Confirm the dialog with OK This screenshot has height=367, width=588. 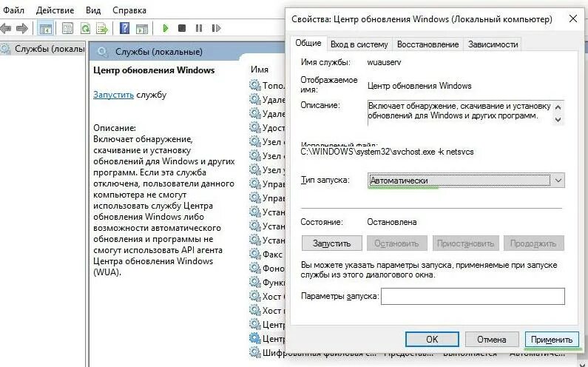(432, 339)
